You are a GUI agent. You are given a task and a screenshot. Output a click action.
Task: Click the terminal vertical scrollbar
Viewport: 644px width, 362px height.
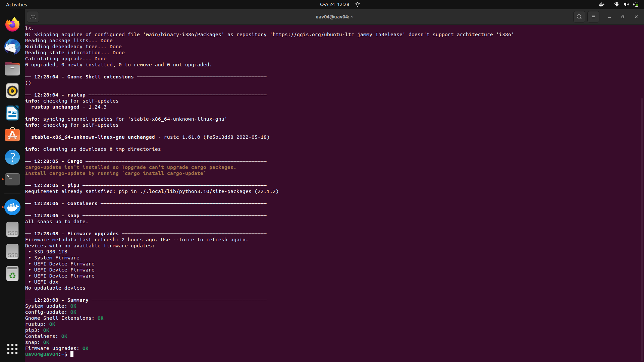click(x=642, y=228)
